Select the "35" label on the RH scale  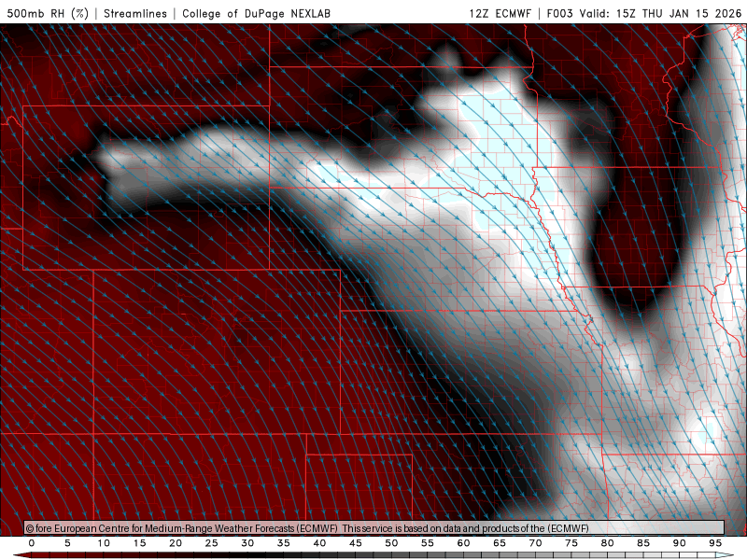point(284,543)
